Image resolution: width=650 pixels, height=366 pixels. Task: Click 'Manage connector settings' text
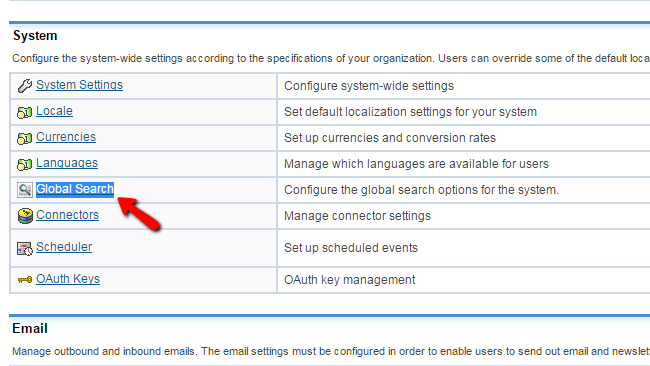point(357,216)
